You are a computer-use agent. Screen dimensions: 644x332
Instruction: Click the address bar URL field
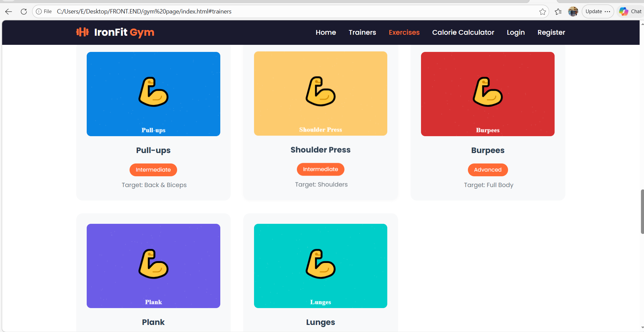click(x=290, y=11)
